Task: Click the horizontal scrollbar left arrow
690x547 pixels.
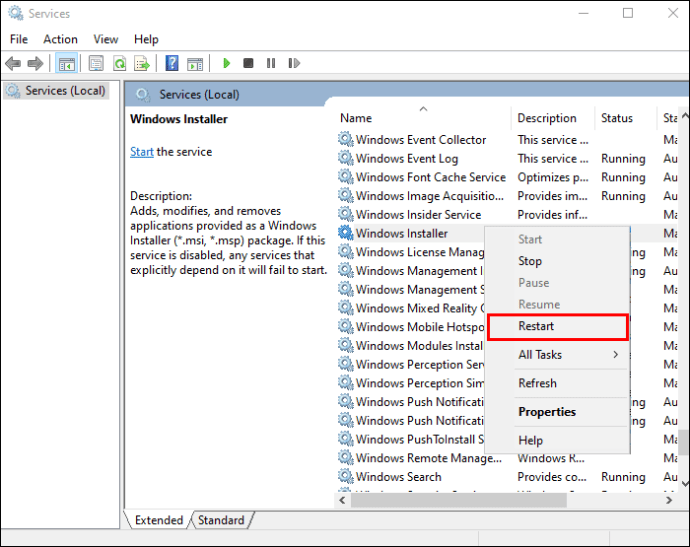Action: point(342,500)
